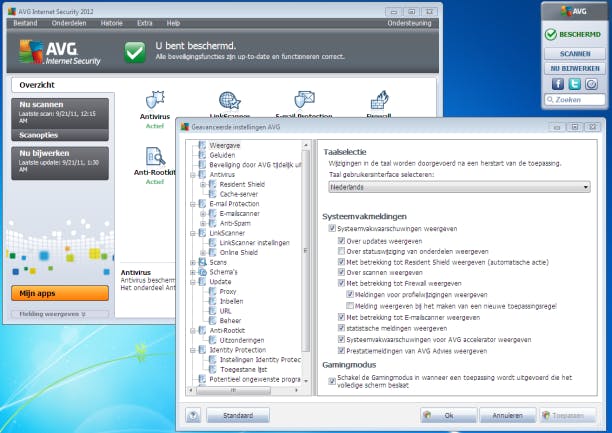Screen dimensions: 612x433
Task: Open the Firewall component icon
Action: [379, 100]
